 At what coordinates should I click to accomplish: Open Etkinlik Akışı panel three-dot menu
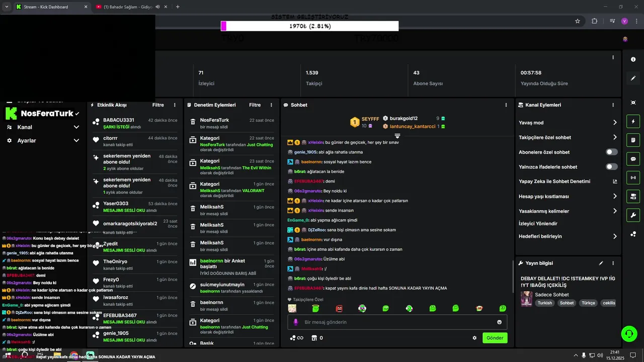pos(175,105)
